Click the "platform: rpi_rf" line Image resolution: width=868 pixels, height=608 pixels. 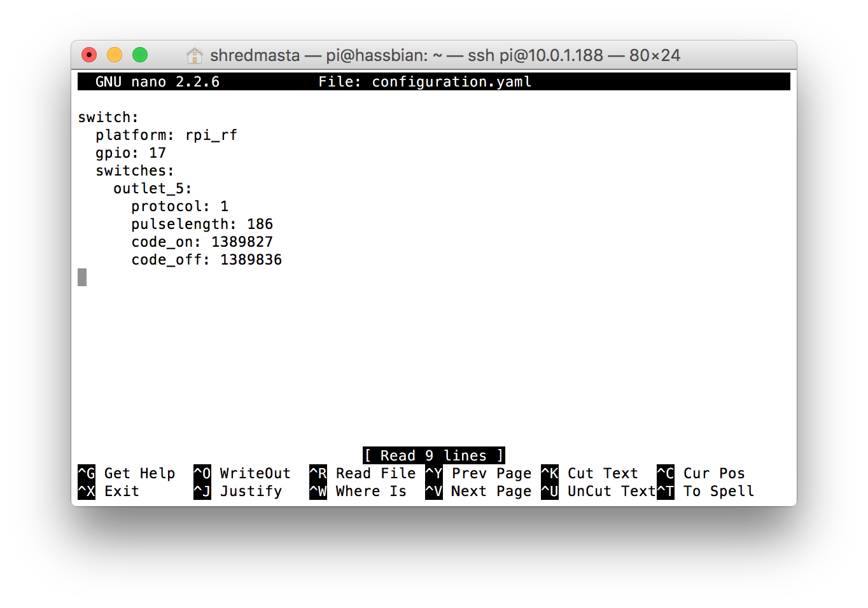[167, 135]
